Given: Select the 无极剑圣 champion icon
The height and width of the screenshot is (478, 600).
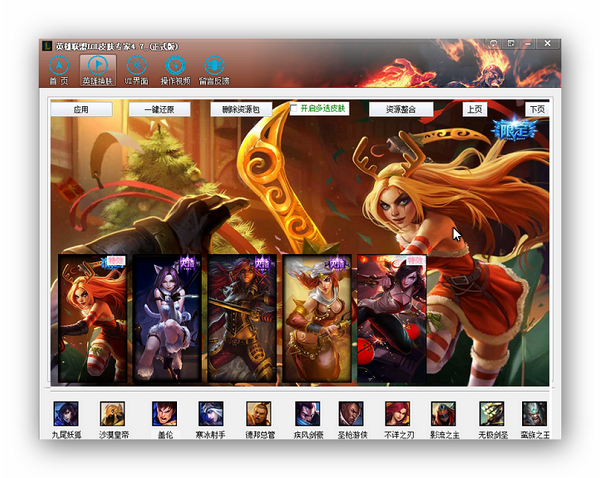Looking at the screenshot, I should 492,414.
